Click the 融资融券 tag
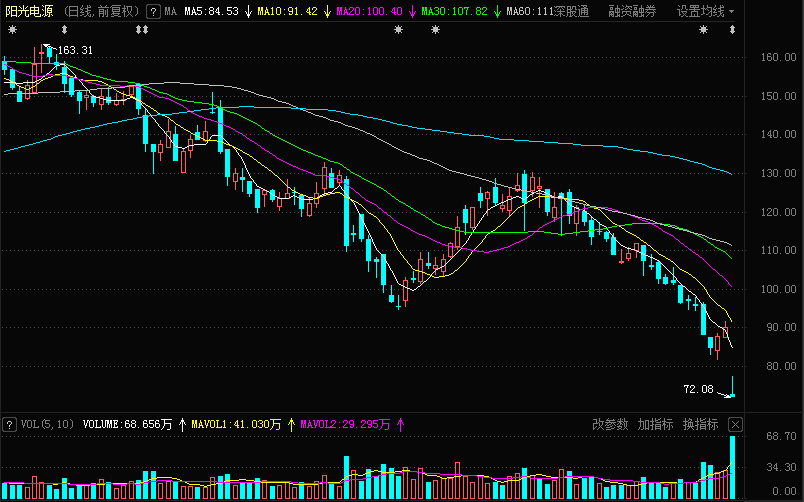This screenshot has width=804, height=502. pos(632,12)
